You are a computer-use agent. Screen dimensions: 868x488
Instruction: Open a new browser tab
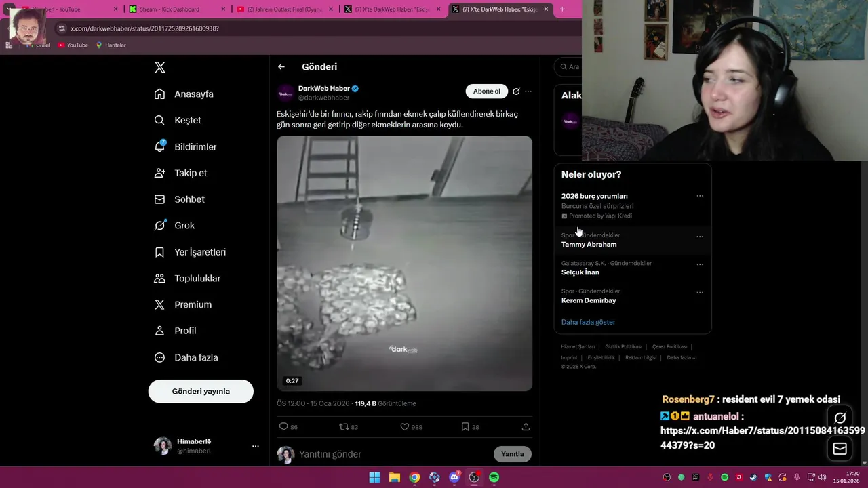562,9
